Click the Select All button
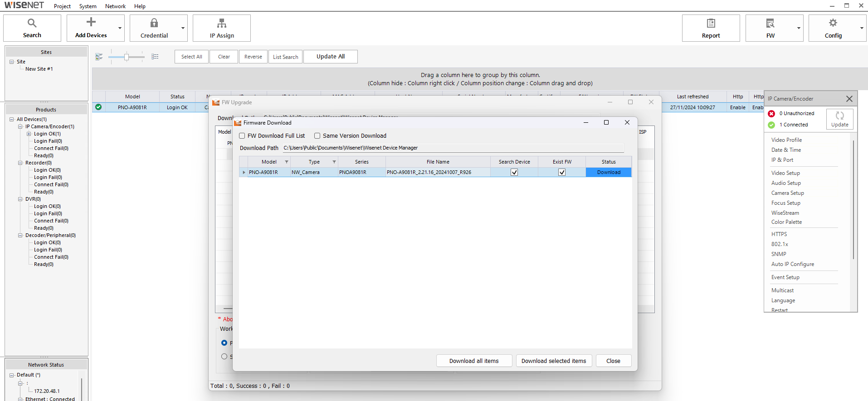868x401 pixels. point(191,57)
